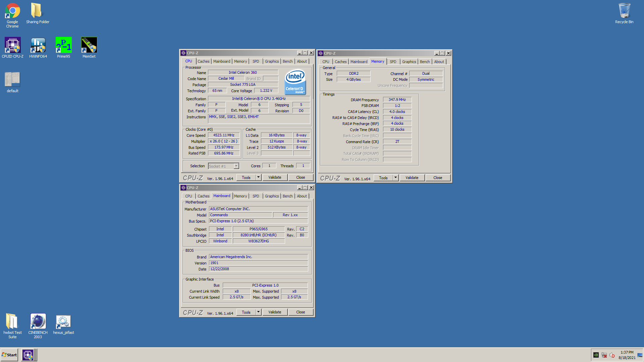Click Validate in the CPU window
Viewport: 644px width, 362px height.
(275, 177)
